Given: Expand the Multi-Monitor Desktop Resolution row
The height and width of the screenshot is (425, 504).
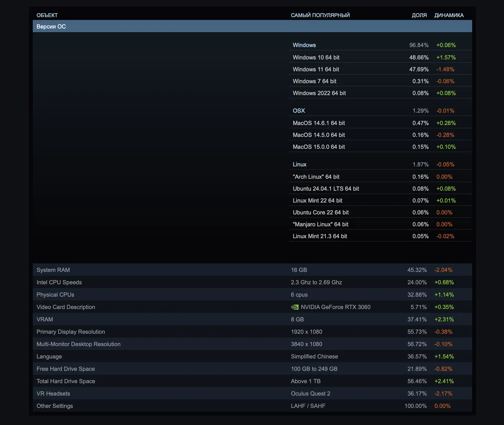Looking at the screenshot, I should pyautogui.click(x=252, y=344).
